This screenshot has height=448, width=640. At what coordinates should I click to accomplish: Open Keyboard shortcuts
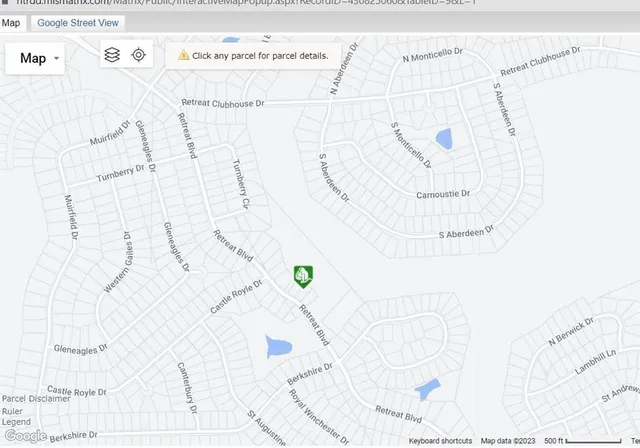pyautogui.click(x=440, y=441)
